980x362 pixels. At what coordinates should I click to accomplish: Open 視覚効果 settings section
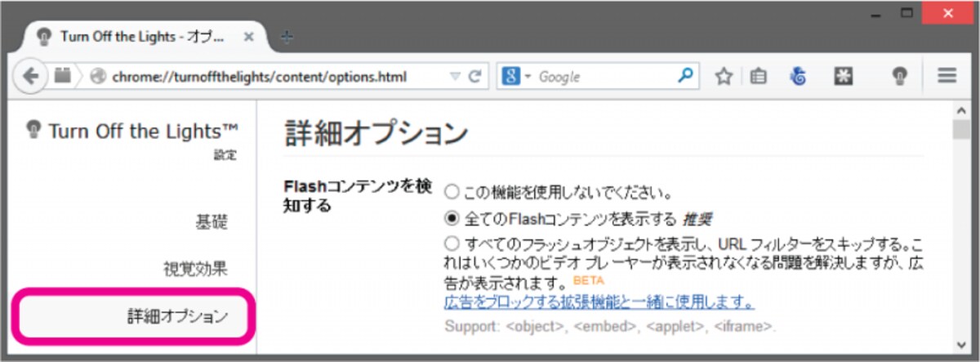[x=195, y=269]
